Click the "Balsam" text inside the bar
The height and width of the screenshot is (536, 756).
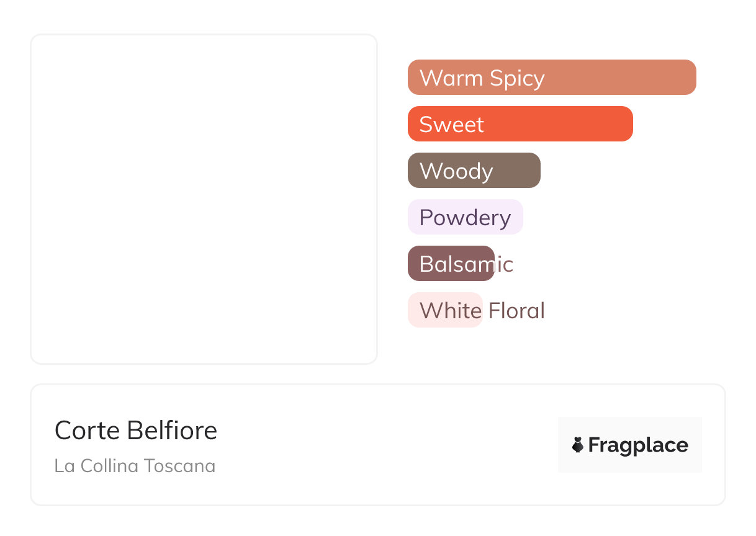[454, 264]
